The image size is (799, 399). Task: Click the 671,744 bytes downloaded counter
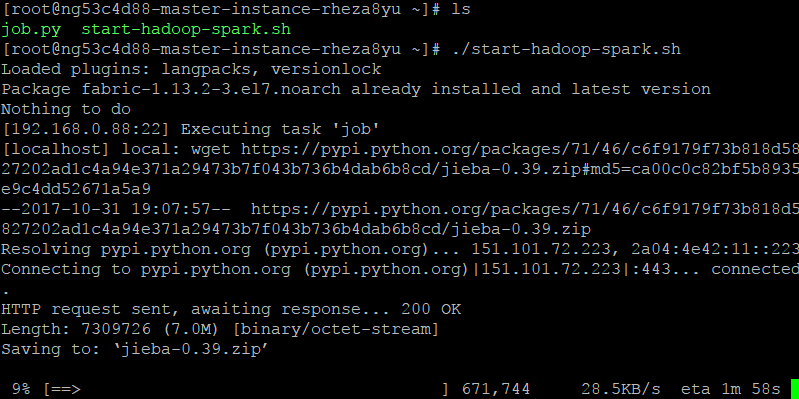point(496,389)
